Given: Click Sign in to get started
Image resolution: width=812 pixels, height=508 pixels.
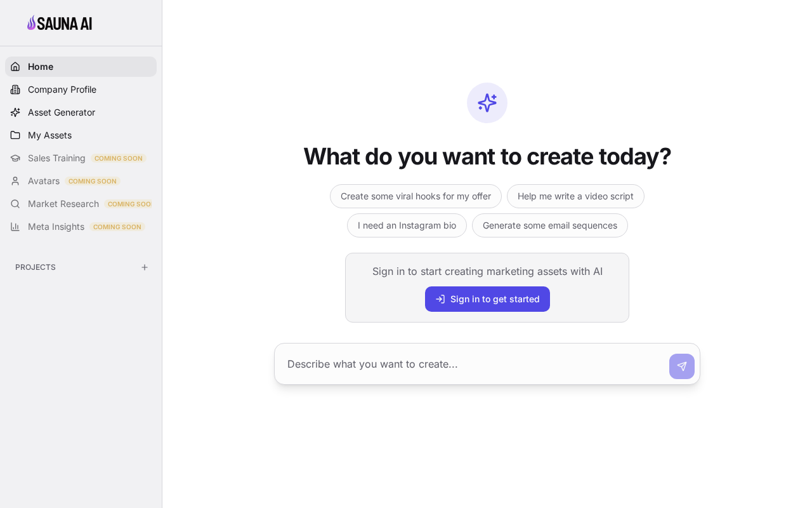Looking at the screenshot, I should pos(487,299).
